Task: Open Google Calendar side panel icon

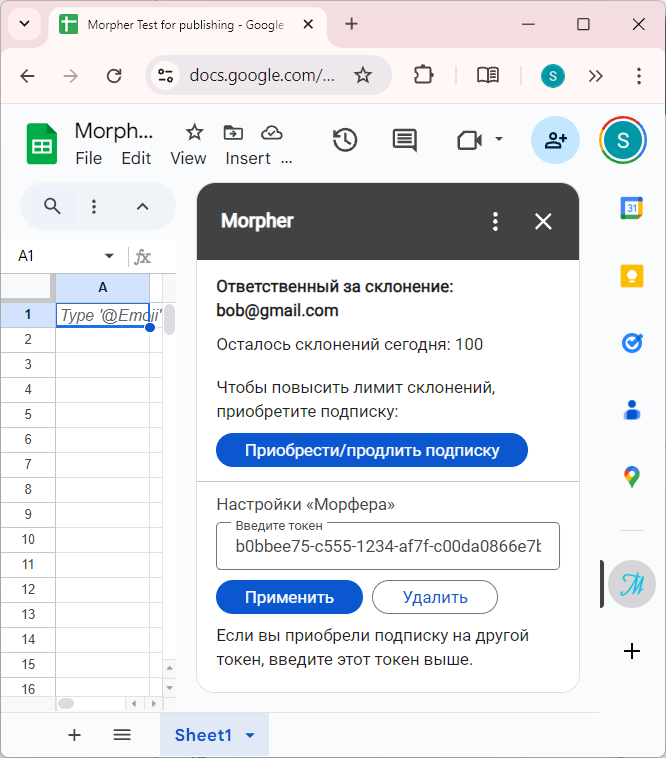Action: point(632,208)
